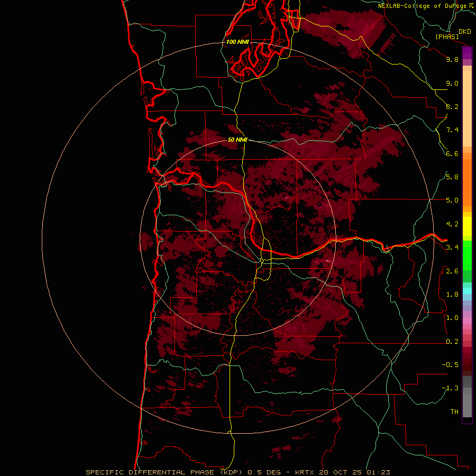Click the 0.2 scale value
Screen dimensions: 476x476
coord(452,342)
